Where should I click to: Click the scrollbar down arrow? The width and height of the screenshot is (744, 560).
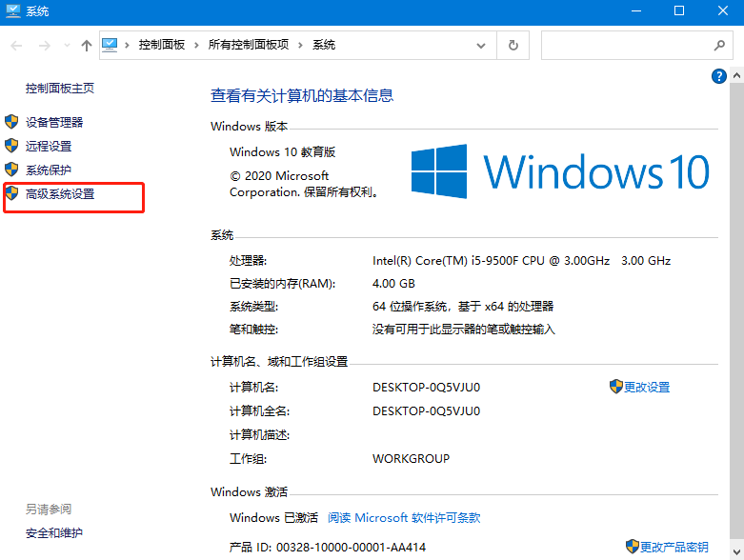tap(737, 552)
